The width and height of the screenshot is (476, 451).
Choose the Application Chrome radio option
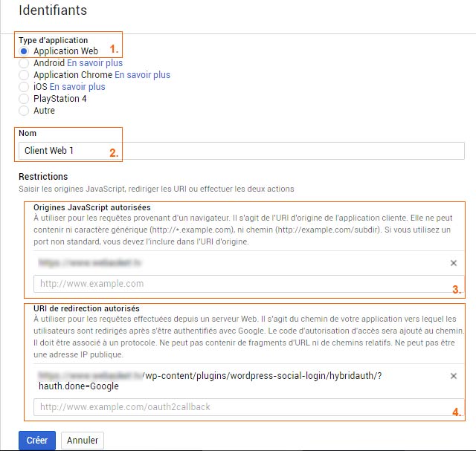pyautogui.click(x=24, y=75)
